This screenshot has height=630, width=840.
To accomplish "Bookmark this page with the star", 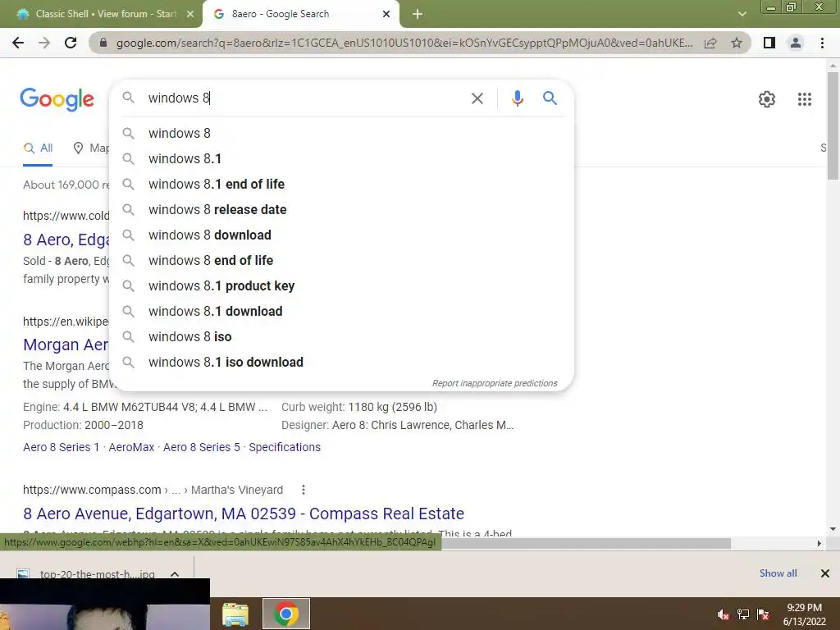I will tap(737, 43).
